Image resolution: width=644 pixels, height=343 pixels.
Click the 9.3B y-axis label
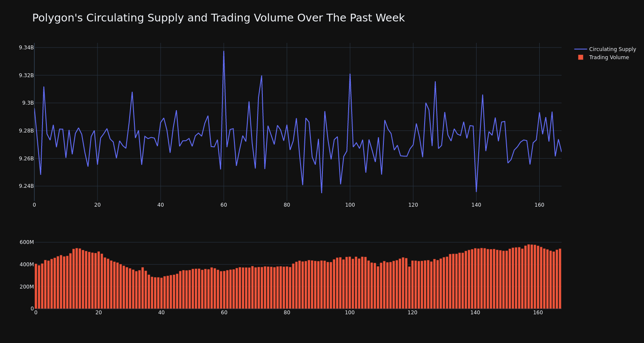coord(28,103)
